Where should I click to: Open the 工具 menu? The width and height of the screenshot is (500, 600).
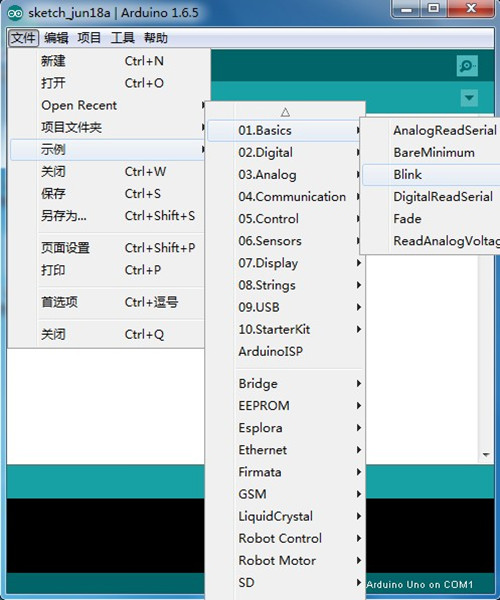[x=122, y=38]
